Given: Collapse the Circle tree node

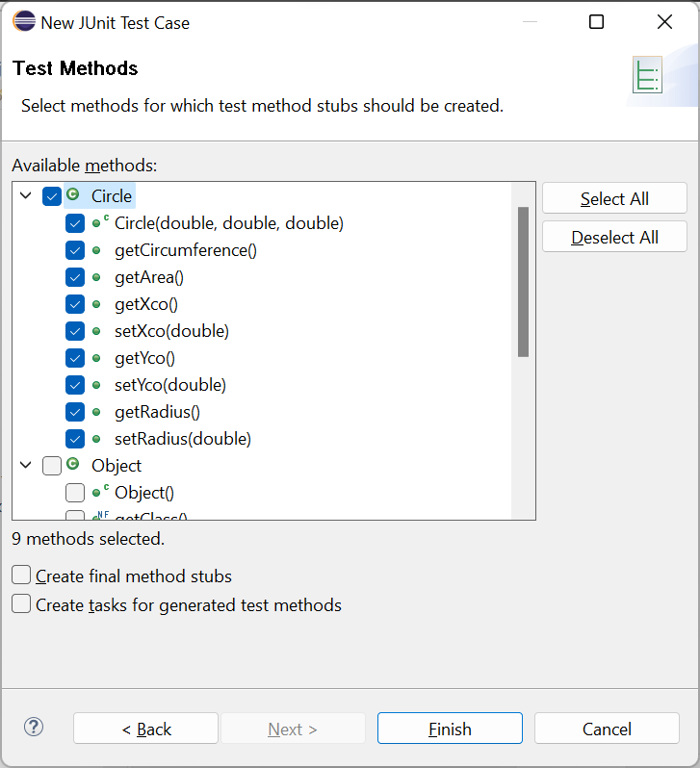Looking at the screenshot, I should click(x=26, y=196).
